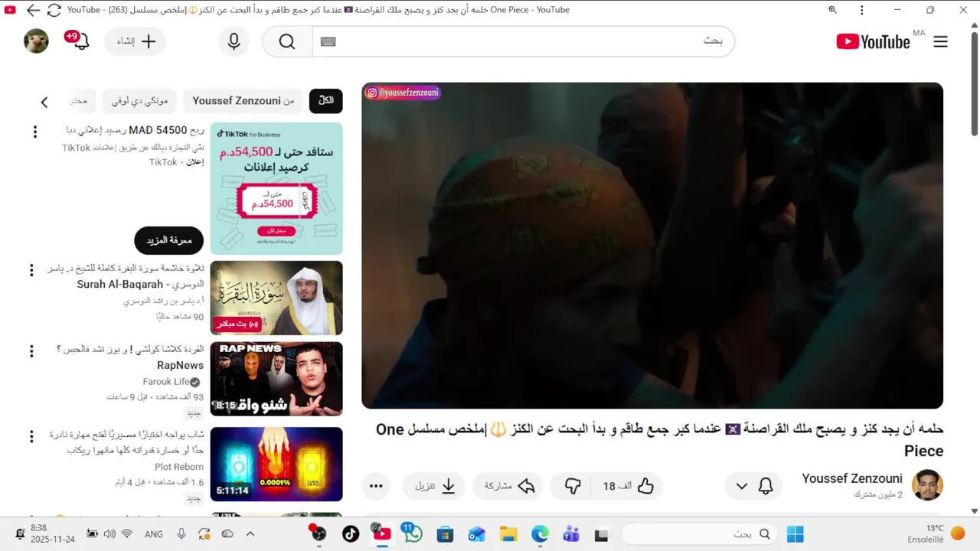Open File Explorer from the taskbar
The height and width of the screenshot is (551, 980).
(508, 533)
